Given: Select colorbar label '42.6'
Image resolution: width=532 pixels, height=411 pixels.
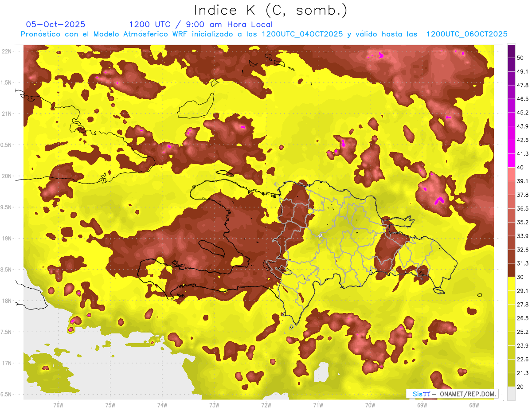Looking at the screenshot, I should 522,140.
